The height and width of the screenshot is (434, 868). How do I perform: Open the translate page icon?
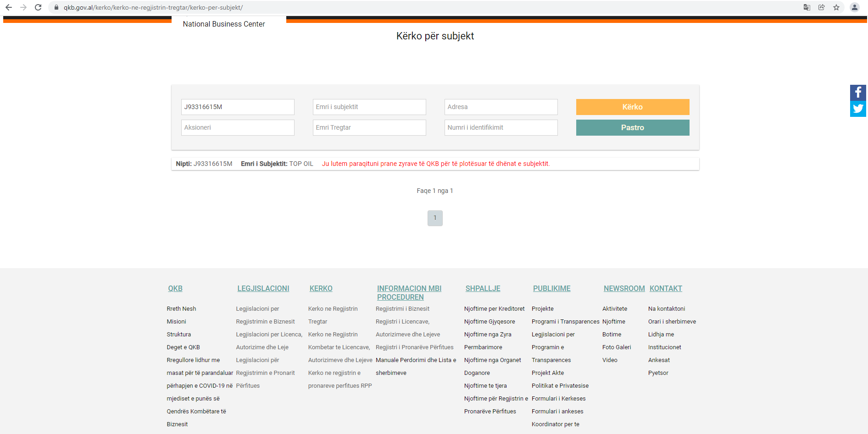point(807,7)
